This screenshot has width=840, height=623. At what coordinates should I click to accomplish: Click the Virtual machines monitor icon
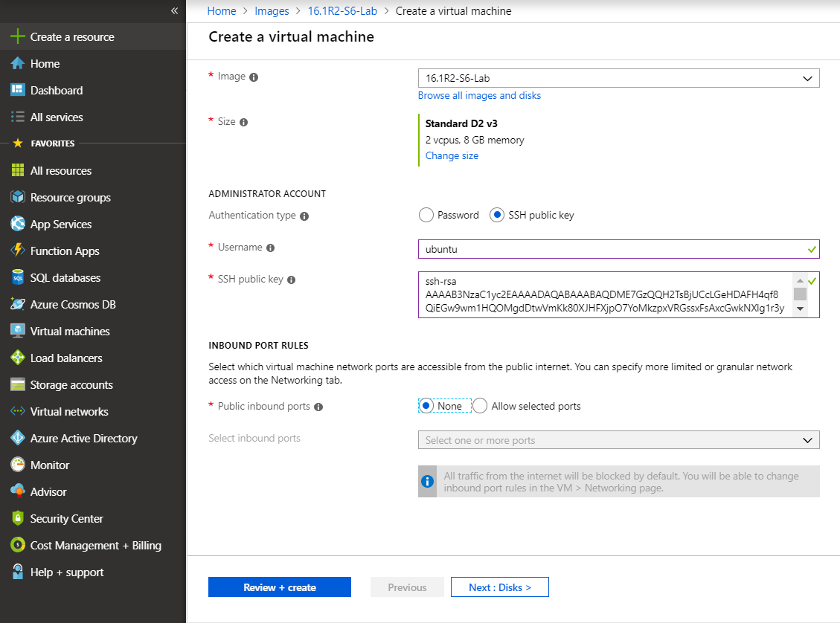(18, 331)
